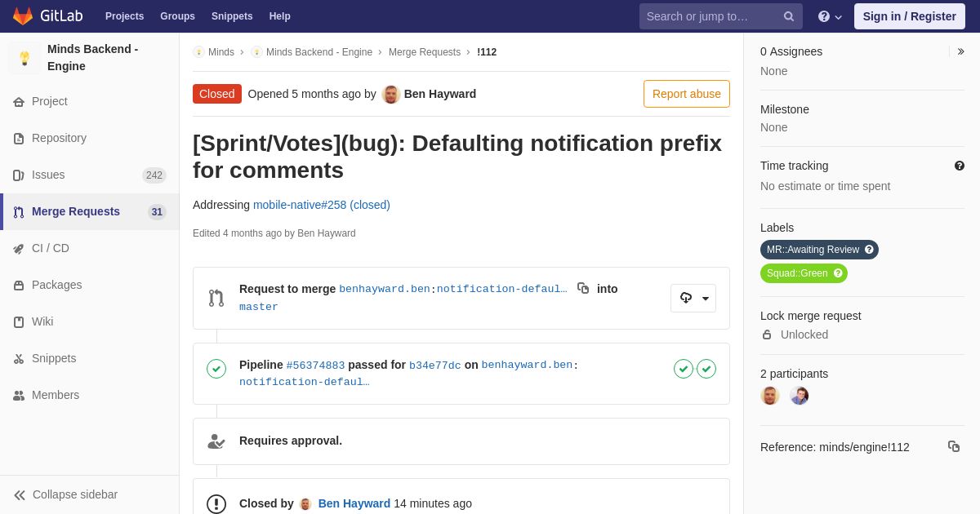980x514 pixels.
Task: Click the CI / CD rocket icon
Action: coord(19,249)
